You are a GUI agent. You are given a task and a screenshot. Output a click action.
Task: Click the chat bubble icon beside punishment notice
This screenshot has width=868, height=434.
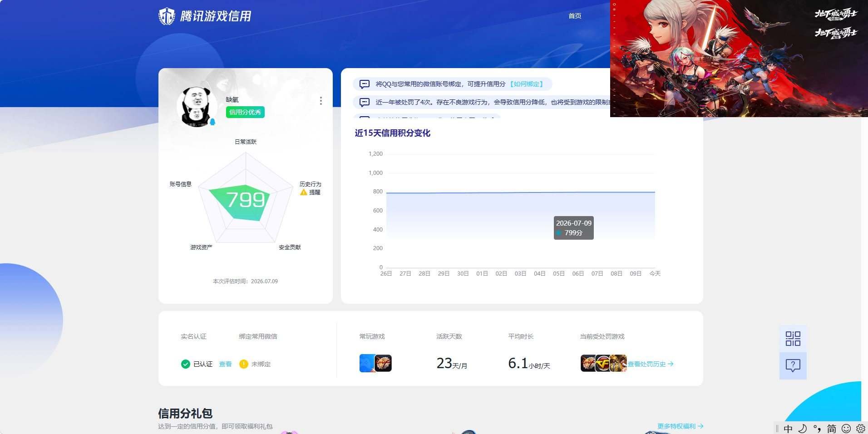click(x=364, y=102)
